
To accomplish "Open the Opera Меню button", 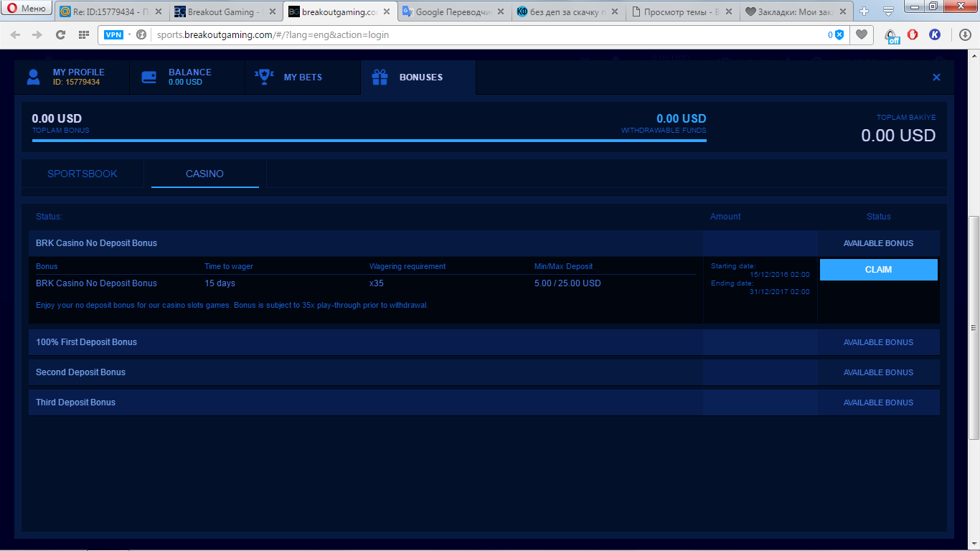I will (27, 9).
